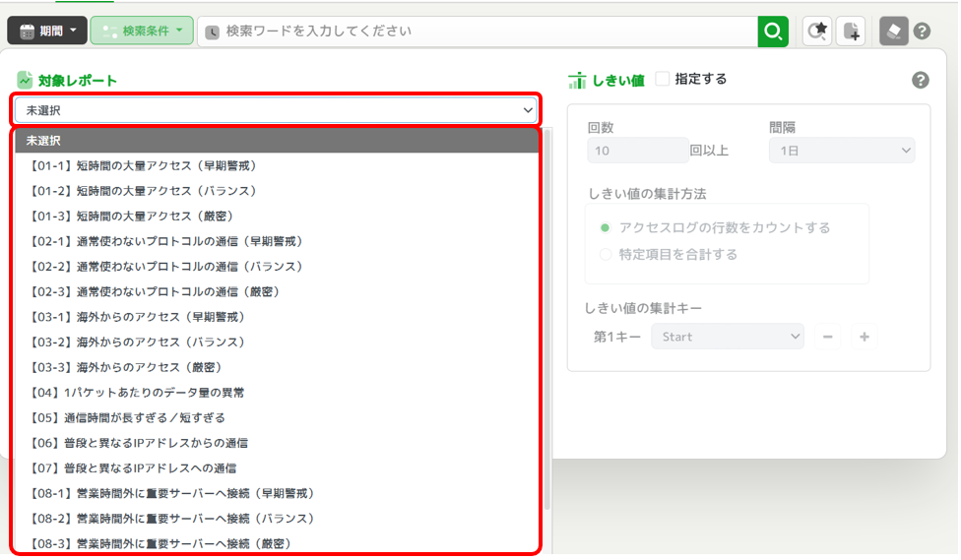
Task: Click plus button to add aggregation key
Action: 865,337
